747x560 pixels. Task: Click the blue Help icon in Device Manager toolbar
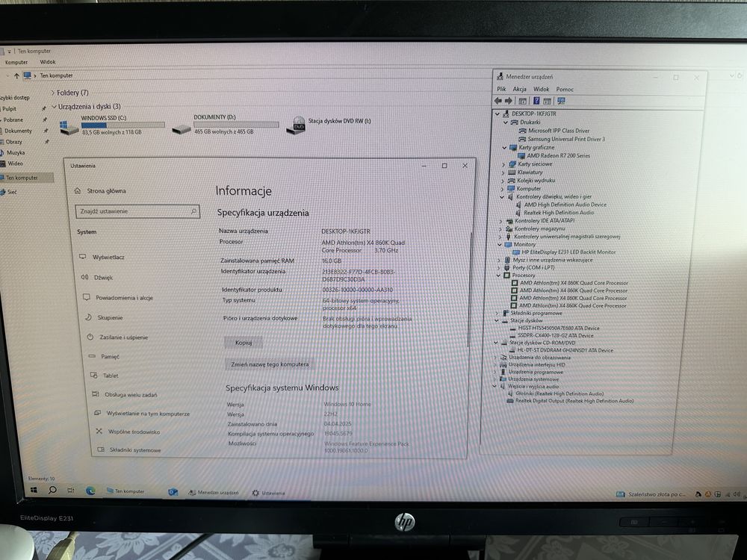pos(536,101)
